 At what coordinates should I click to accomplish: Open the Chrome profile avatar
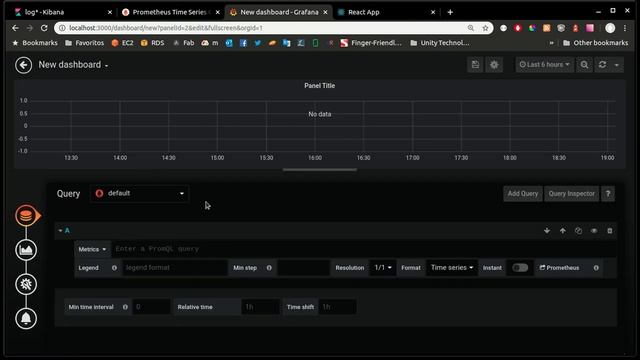pyautogui.click(x=610, y=28)
